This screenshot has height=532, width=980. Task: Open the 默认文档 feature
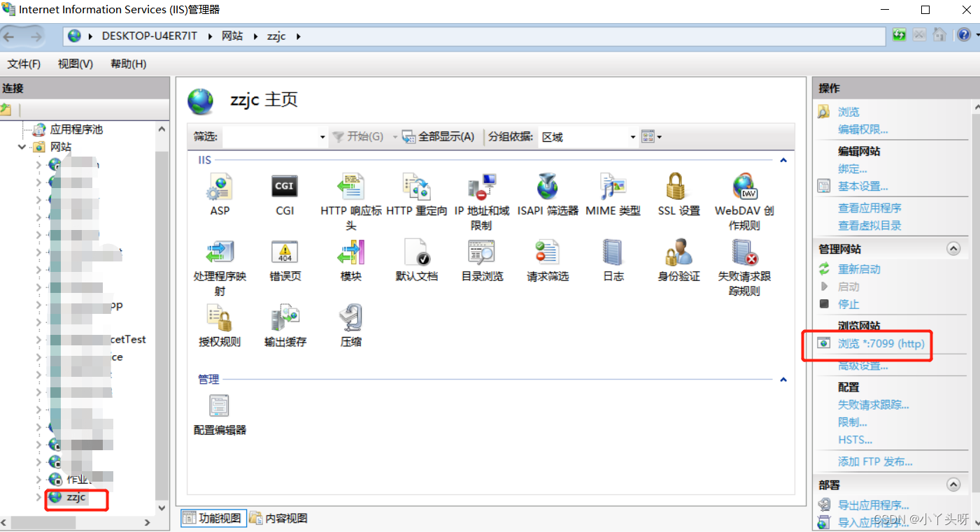(417, 261)
